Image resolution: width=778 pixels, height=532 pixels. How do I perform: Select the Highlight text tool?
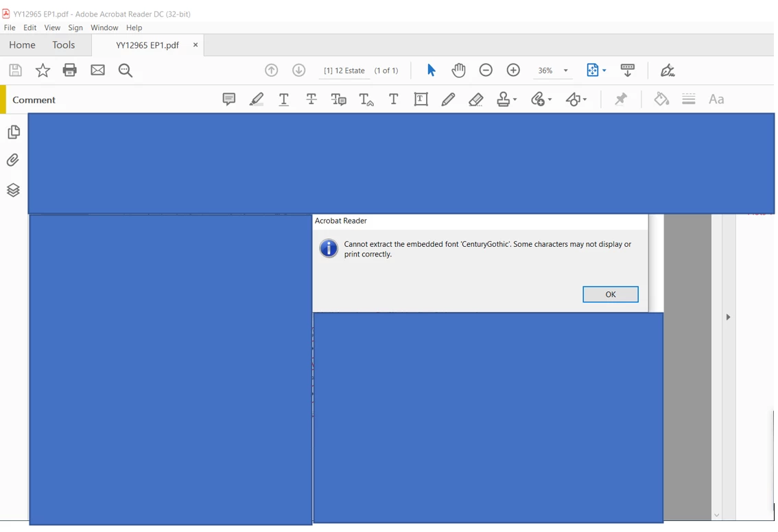257,99
